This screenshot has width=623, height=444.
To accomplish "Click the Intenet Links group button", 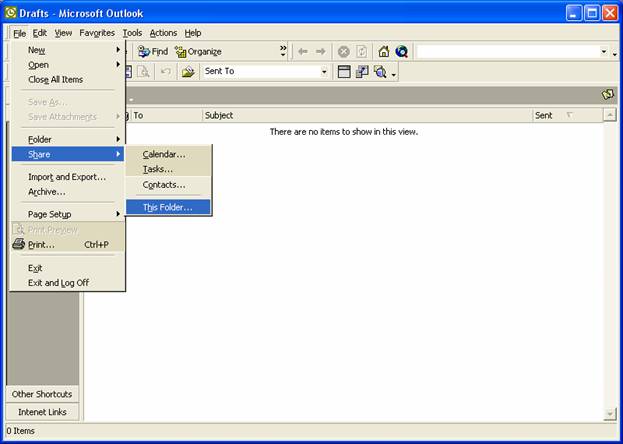I will click(42, 412).
